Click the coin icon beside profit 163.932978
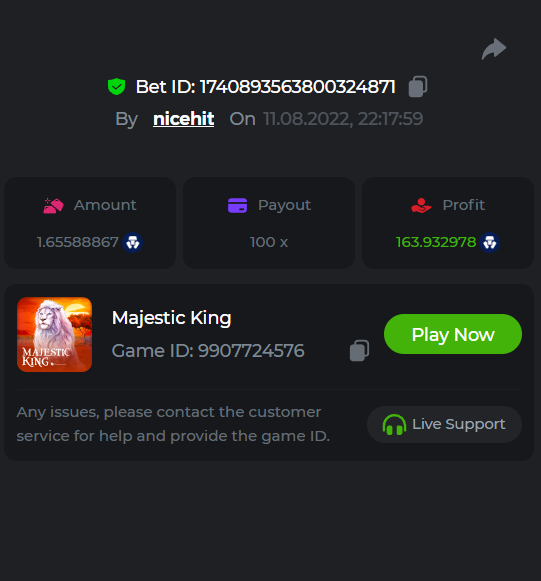Image resolution: width=541 pixels, height=581 pixels. pos(489,243)
